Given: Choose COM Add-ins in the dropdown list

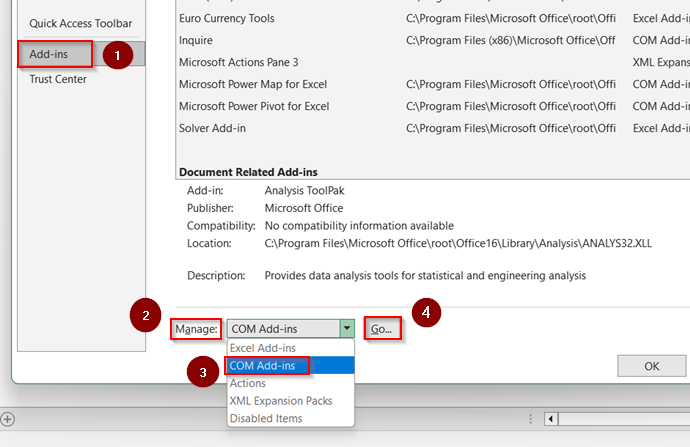Looking at the screenshot, I should coord(290,366).
